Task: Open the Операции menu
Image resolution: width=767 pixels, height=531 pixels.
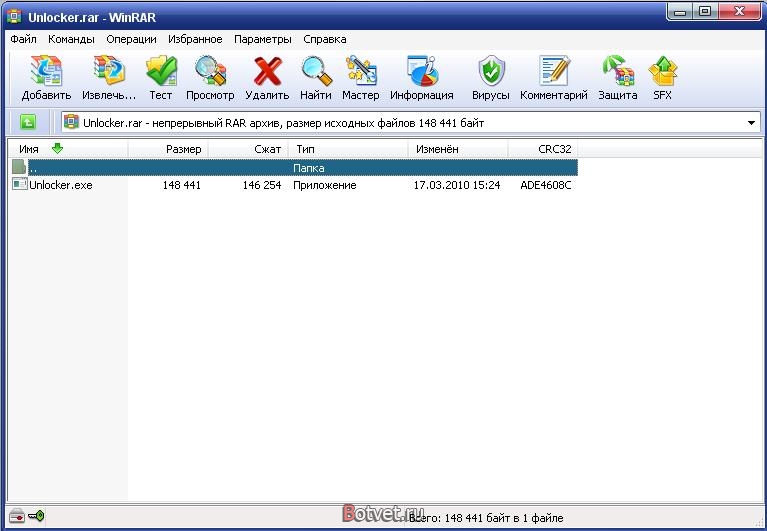Action: coord(132,39)
